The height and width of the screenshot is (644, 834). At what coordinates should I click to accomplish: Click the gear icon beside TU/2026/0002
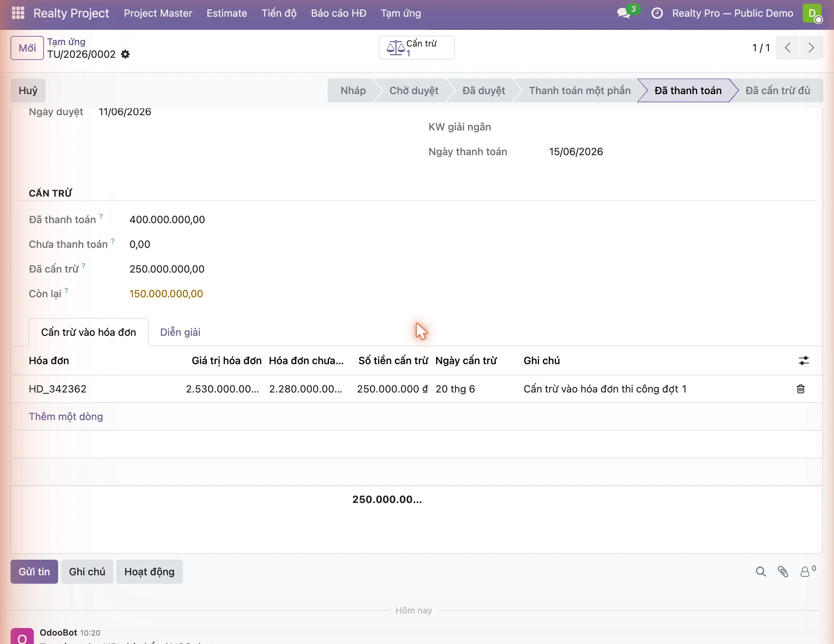(125, 54)
